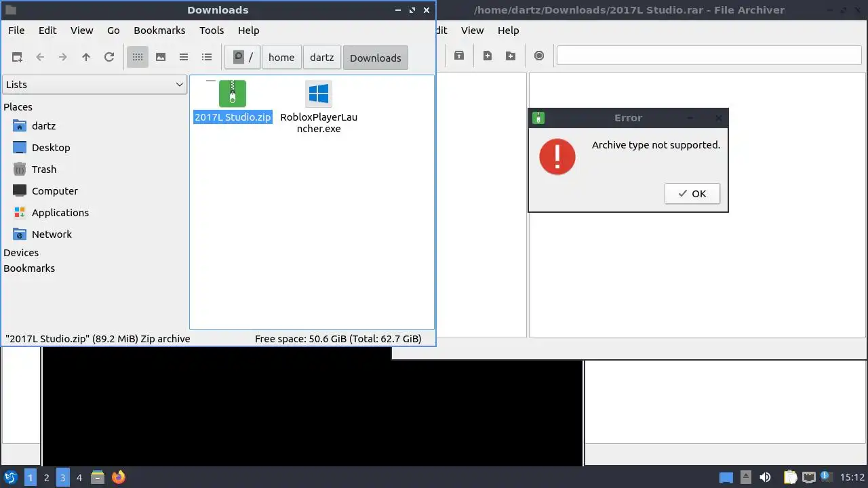
Task: Launch Firefox from the taskbar
Action: pyautogui.click(x=119, y=477)
